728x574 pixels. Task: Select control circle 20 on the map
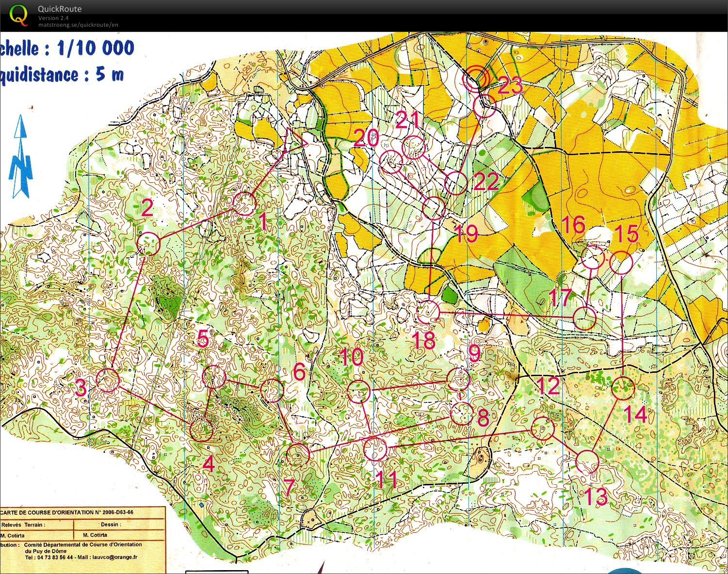point(391,162)
